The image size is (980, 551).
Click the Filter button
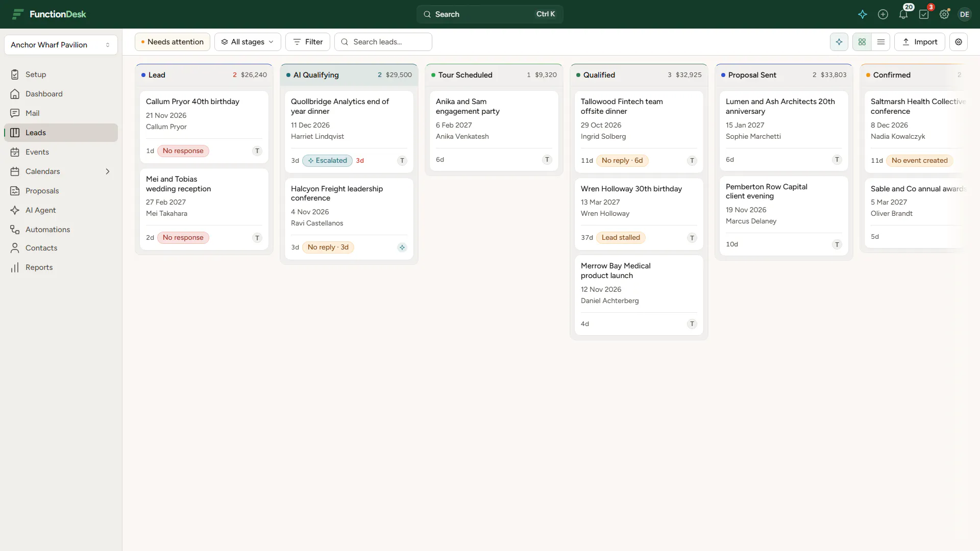[308, 42]
